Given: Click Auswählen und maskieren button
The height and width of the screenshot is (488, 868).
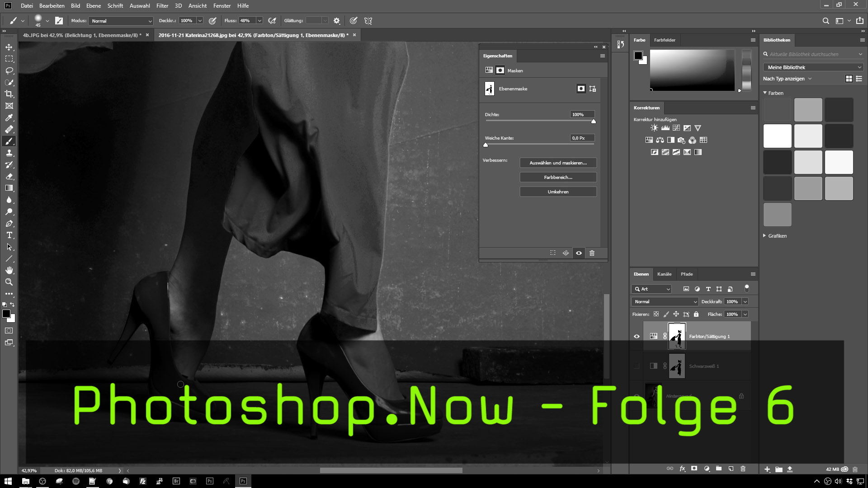Looking at the screenshot, I should pos(558,163).
